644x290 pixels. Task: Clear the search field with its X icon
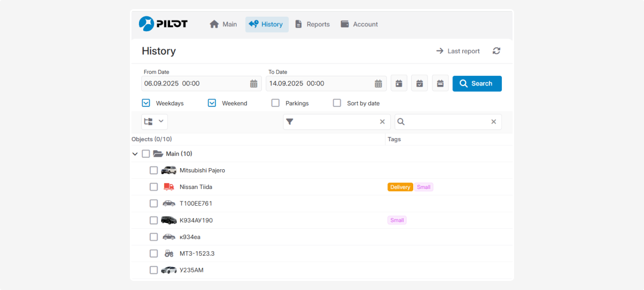[x=493, y=122]
